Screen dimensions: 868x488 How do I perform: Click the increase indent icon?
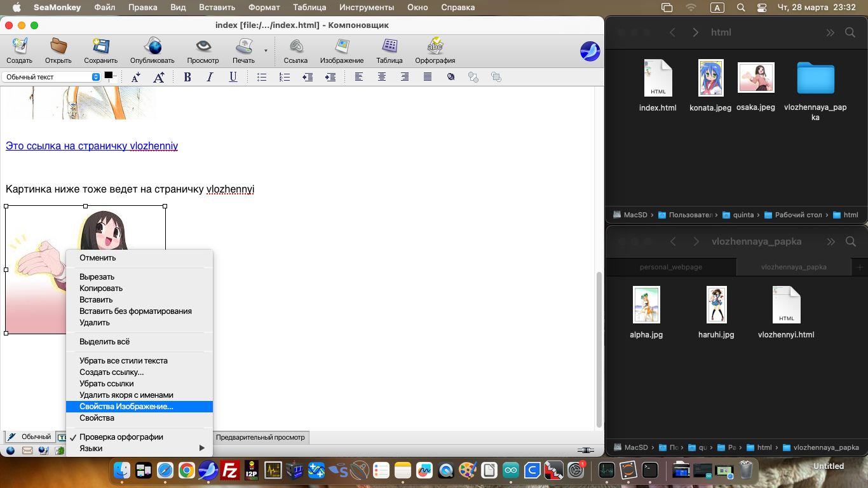330,77
